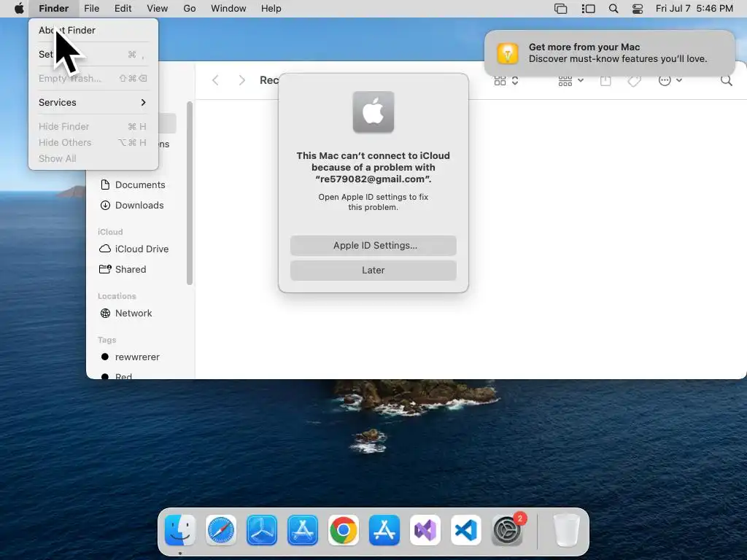Open the Finder Action ellipsis menu
This screenshot has height=560, width=747.
click(x=670, y=80)
